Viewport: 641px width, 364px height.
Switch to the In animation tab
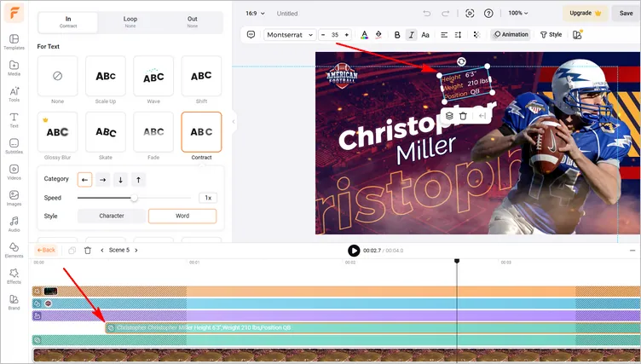pos(68,22)
